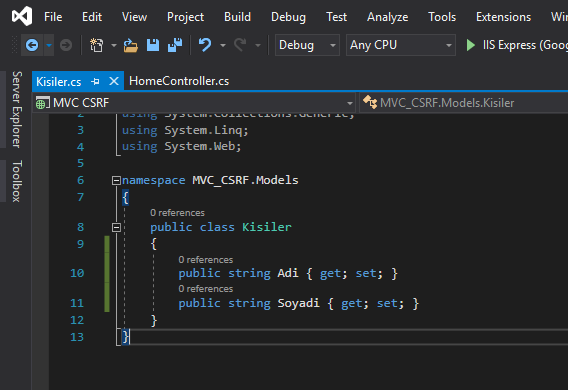Open the Server Explorer side panel
Image resolution: width=568 pixels, height=390 pixels.
(x=17, y=109)
